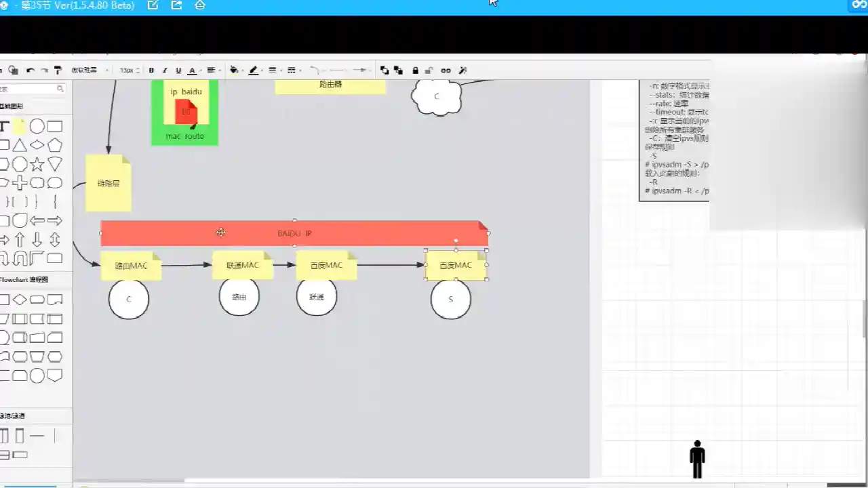868x488 pixels.
Task: Select the 链路层 sticky note
Action: (108, 183)
